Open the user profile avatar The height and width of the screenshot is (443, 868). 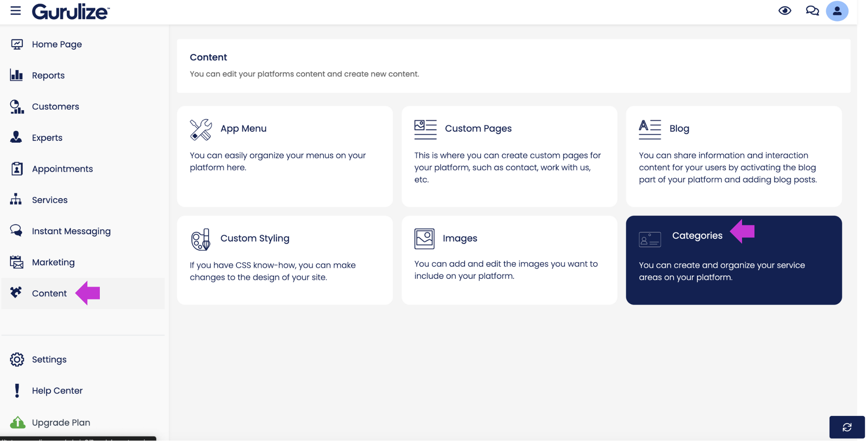coord(837,11)
